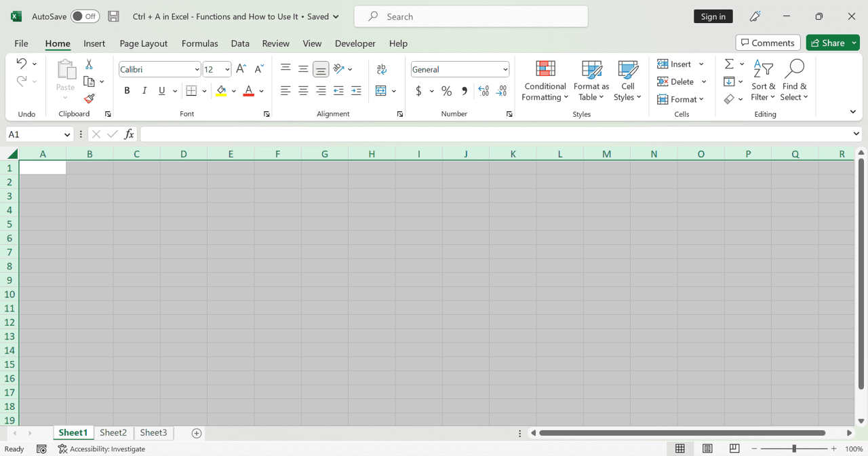Click the Sign in button
Screen dimensions: 868x456
click(x=713, y=16)
